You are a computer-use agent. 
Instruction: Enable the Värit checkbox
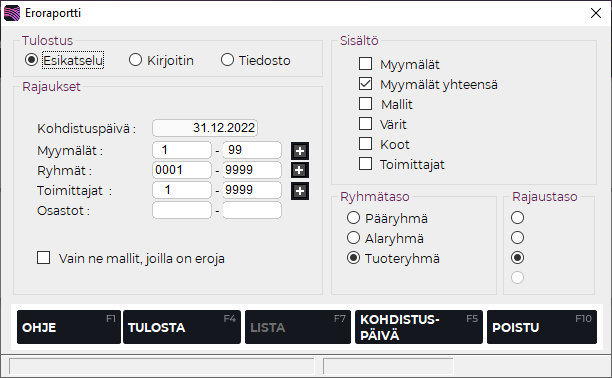tap(365, 123)
